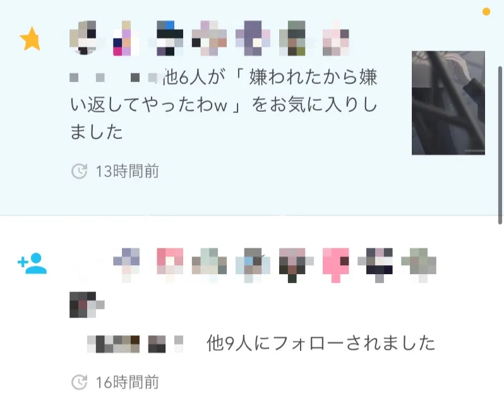Open the grey-green last avatar in followers row
Screen dimensions: 504x420
(419, 265)
